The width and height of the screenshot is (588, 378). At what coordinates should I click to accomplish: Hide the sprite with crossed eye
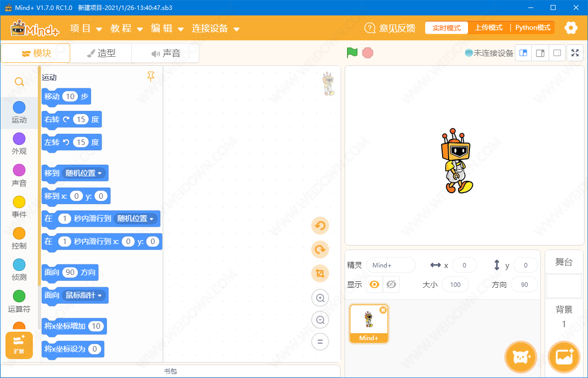point(391,285)
